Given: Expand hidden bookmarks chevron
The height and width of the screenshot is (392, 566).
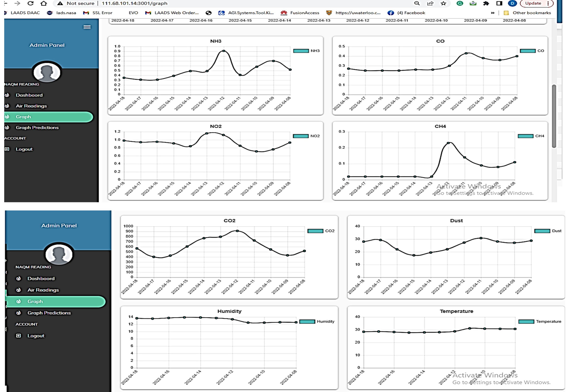Looking at the screenshot, I should 492,13.
